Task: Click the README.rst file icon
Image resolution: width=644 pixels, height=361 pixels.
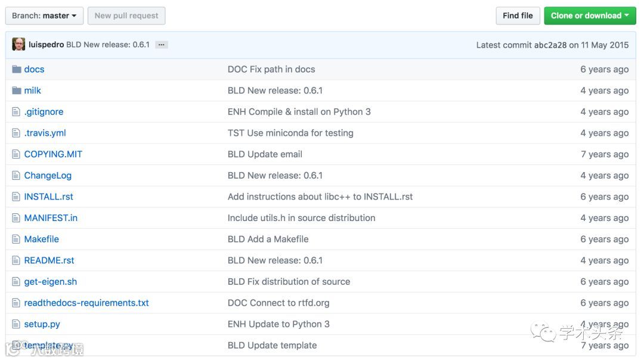Action: [x=16, y=260]
